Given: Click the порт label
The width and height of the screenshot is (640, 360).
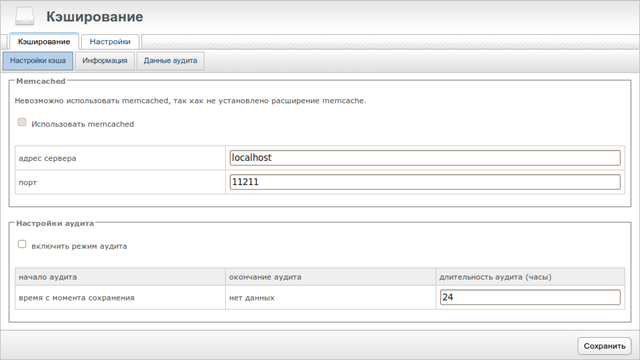Looking at the screenshot, I should 28,182.
